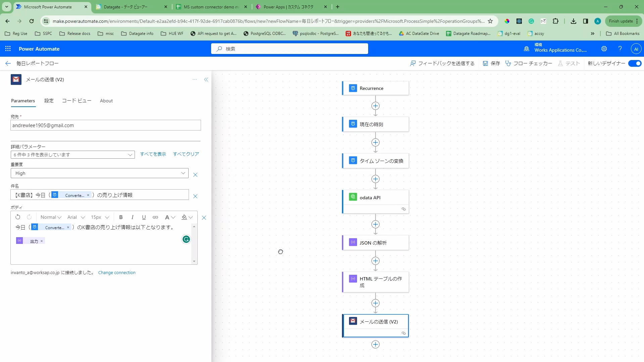644x362 pixels.
Task: Add a step below the Recurrence node
Action: tap(376, 106)
